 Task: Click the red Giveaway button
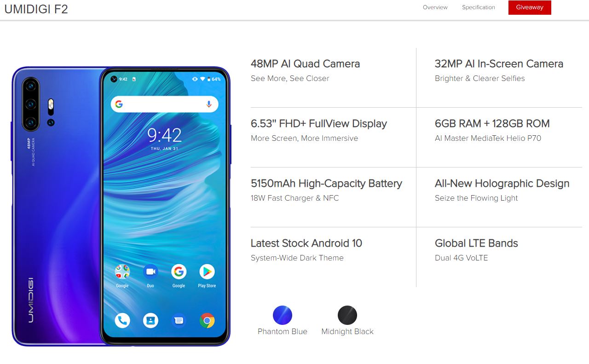530,7
